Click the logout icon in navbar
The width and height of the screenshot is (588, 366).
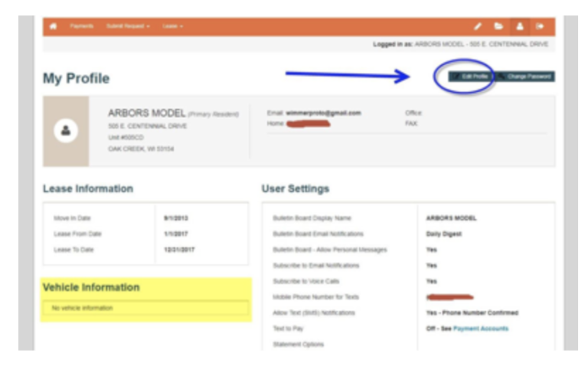[x=540, y=26]
